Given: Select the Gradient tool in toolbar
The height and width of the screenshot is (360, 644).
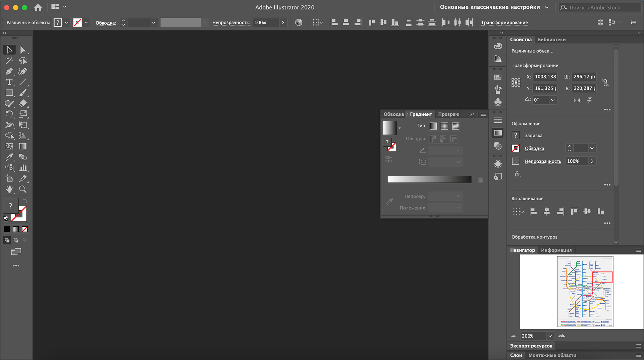Looking at the screenshot, I should pos(23,146).
